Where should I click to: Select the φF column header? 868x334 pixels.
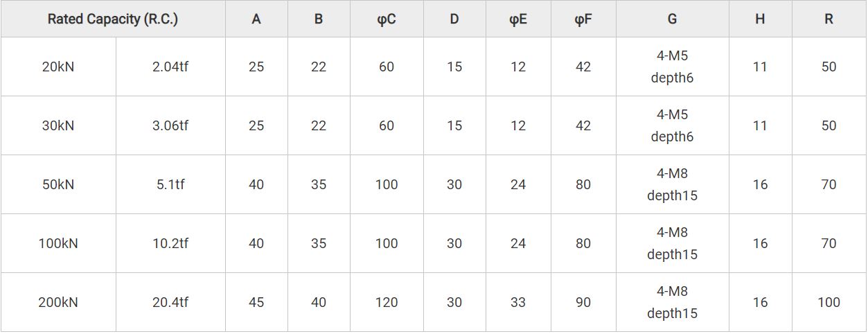coord(583,19)
